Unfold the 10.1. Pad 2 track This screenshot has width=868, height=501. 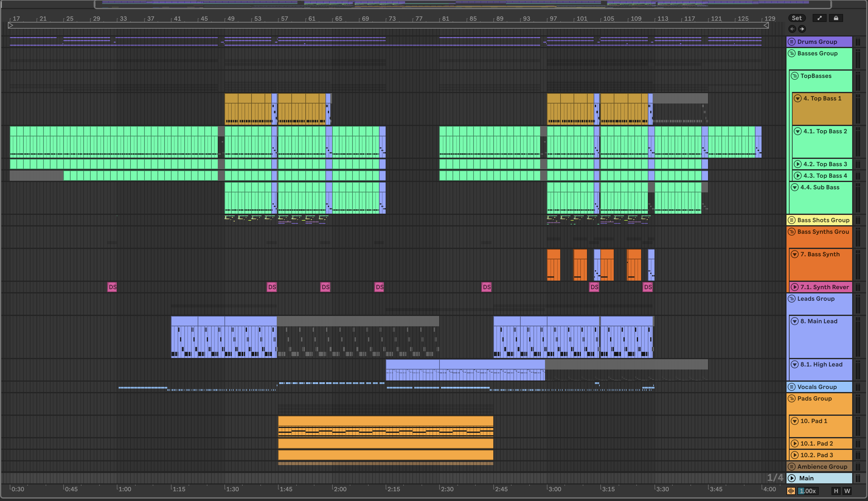coord(794,443)
